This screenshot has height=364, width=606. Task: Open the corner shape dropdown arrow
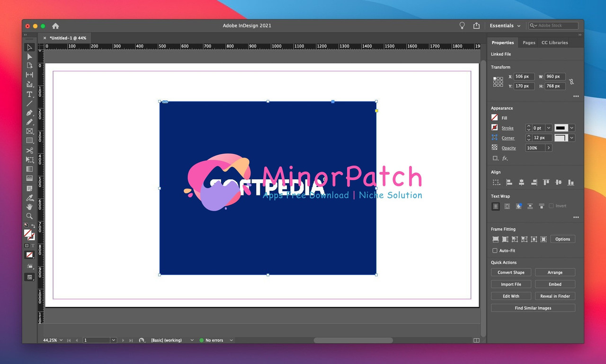point(572,138)
